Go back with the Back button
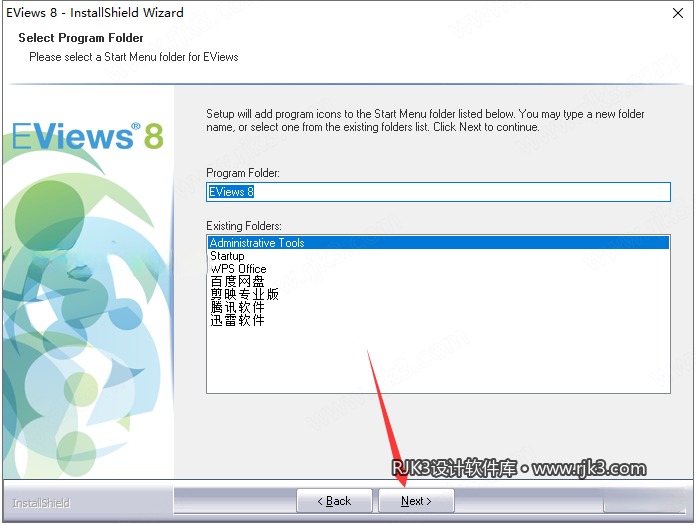This screenshot has width=696, height=525. pos(334,501)
